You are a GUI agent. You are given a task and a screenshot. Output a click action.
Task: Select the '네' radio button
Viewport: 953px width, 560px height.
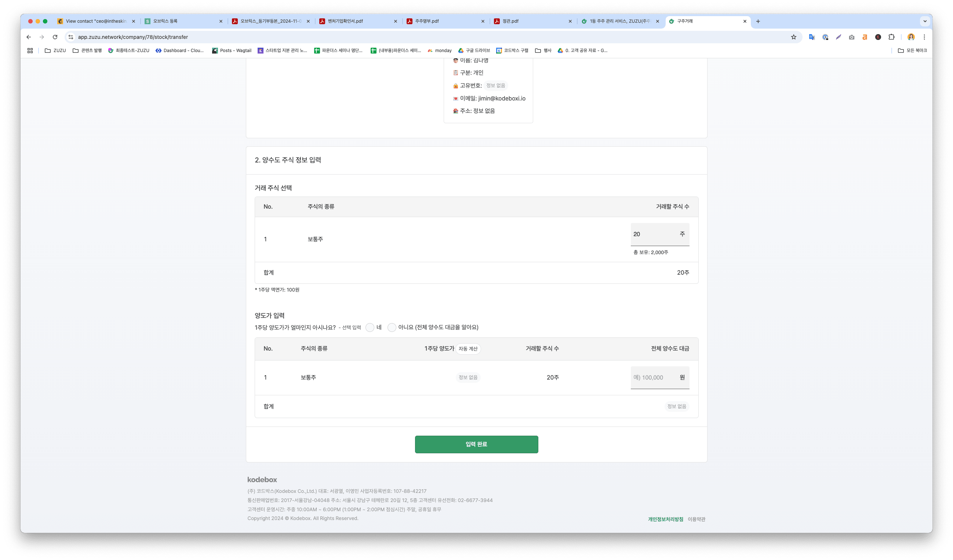click(370, 327)
